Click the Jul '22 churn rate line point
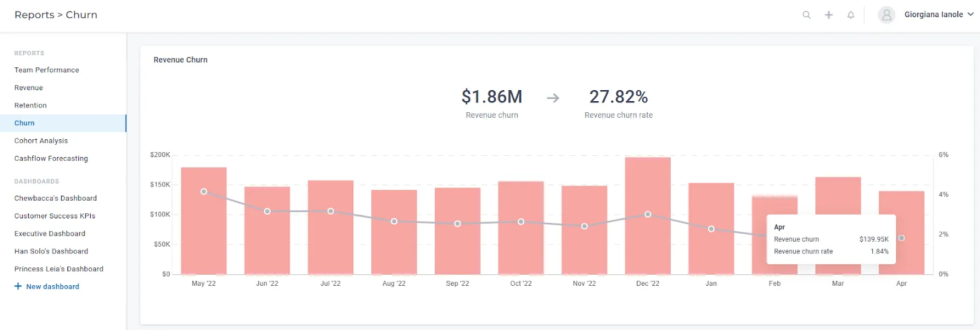Image resolution: width=980 pixels, height=330 pixels. 331,211
